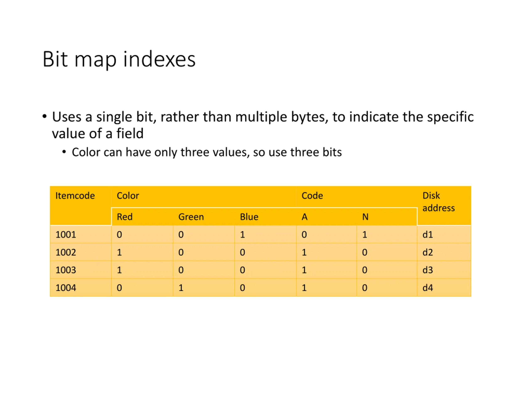Click the Color header cell
Viewport: 532px width, 399px height.
pyautogui.click(x=204, y=197)
